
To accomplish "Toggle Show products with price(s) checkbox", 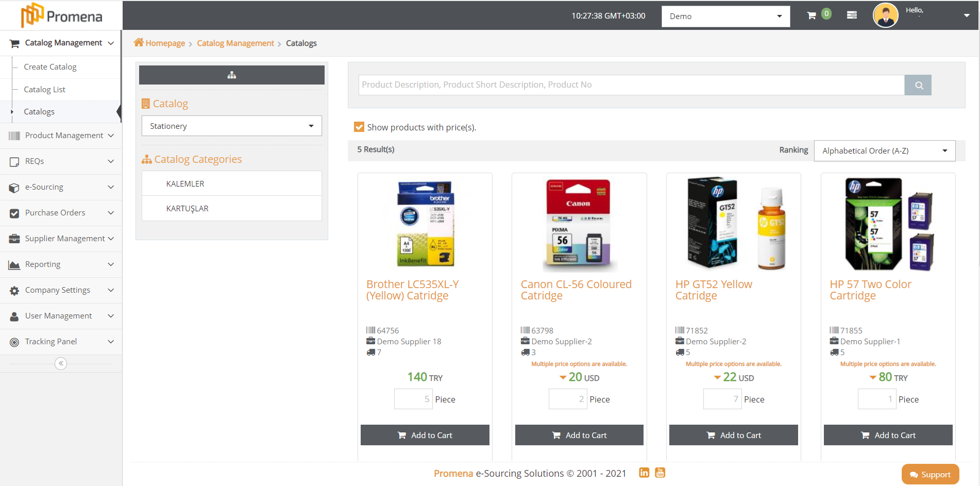I will click(359, 127).
